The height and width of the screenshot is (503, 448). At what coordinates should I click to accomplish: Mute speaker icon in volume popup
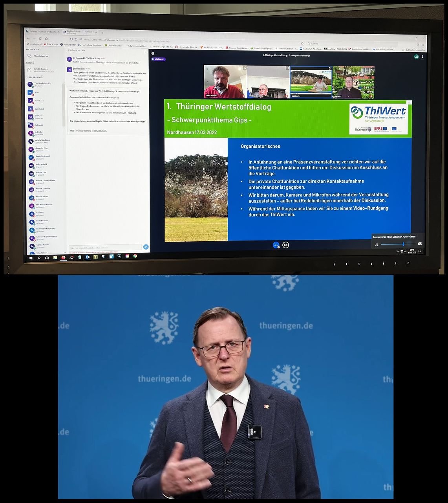377,244
